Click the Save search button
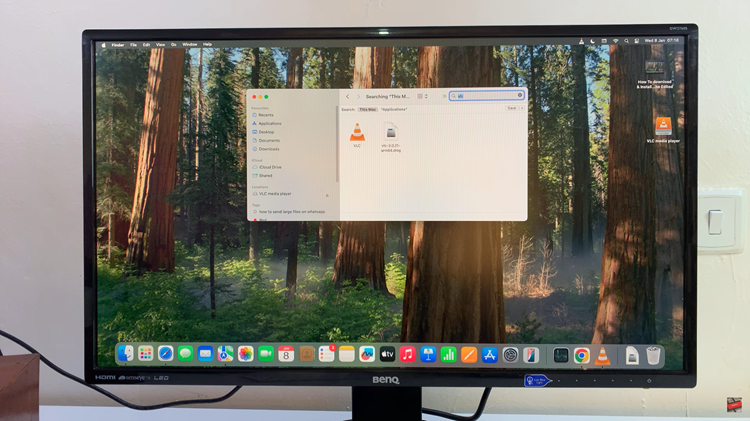This screenshot has height=421, width=750. click(511, 108)
